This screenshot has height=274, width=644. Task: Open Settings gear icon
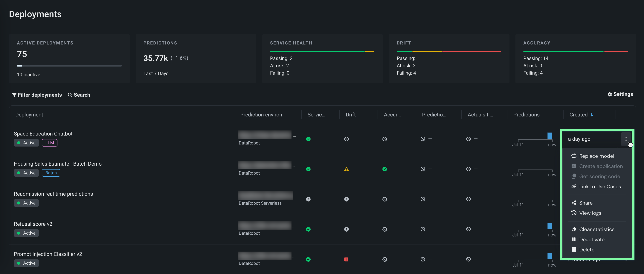[610, 94]
